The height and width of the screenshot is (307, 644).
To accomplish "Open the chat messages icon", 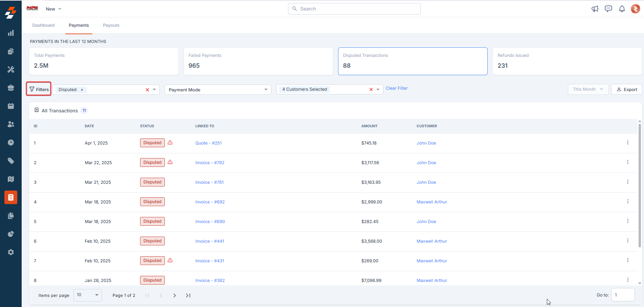I will pos(608,9).
